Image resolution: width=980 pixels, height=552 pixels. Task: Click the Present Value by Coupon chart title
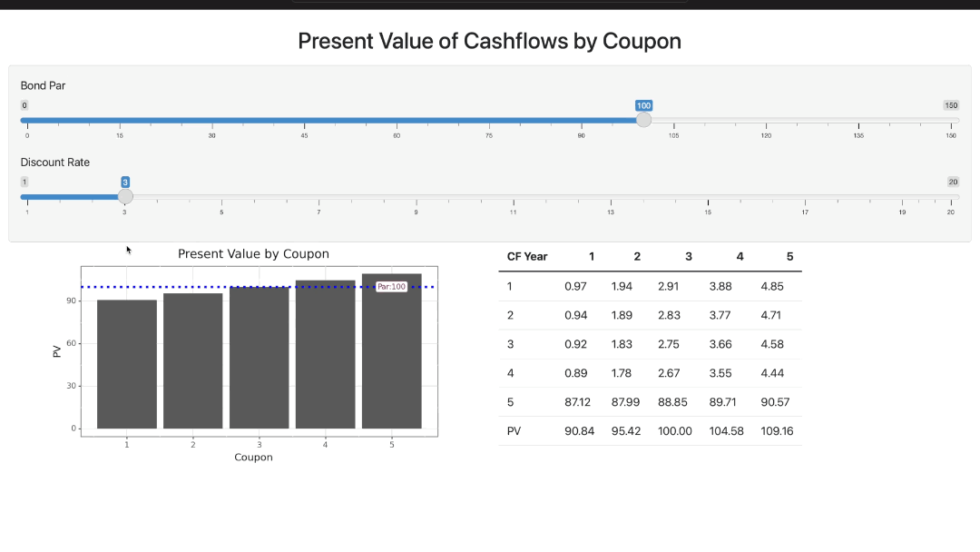pyautogui.click(x=253, y=254)
